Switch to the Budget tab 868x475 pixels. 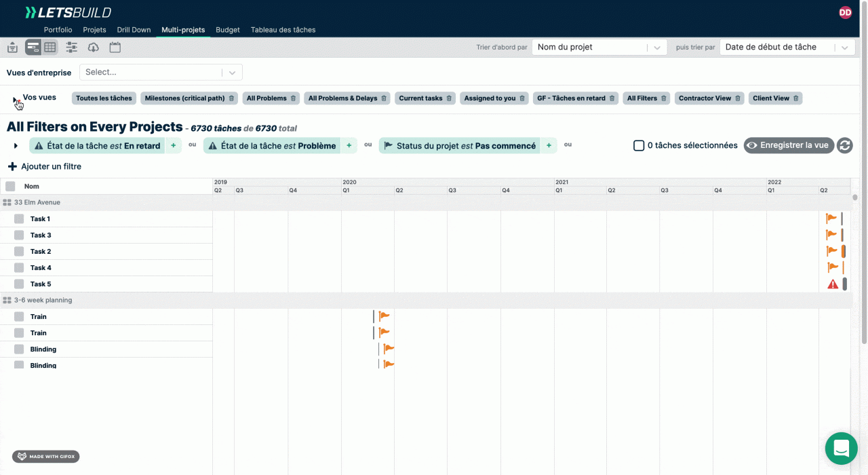coord(228,30)
